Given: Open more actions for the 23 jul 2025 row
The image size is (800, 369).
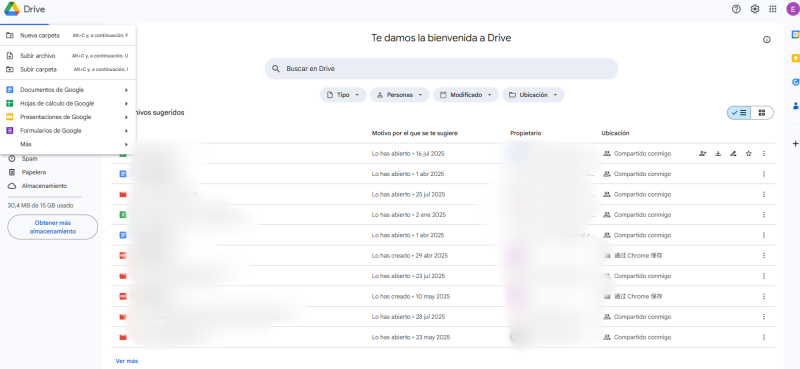Looking at the screenshot, I should [x=764, y=276].
